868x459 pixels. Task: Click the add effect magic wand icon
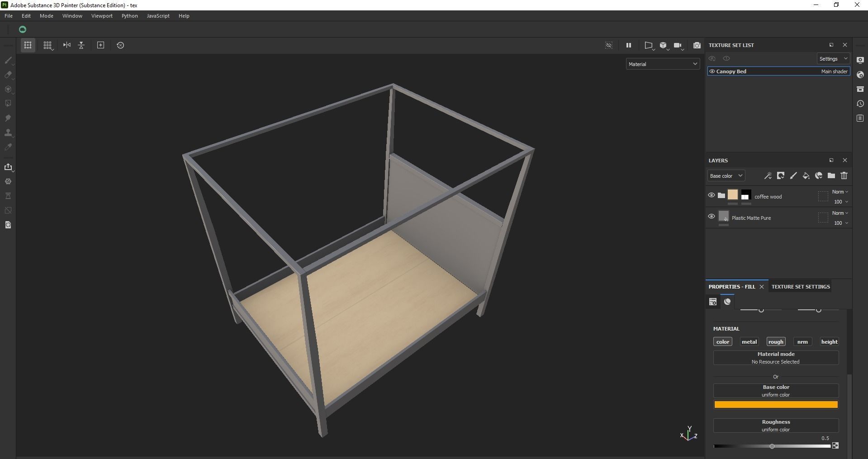pyautogui.click(x=768, y=175)
